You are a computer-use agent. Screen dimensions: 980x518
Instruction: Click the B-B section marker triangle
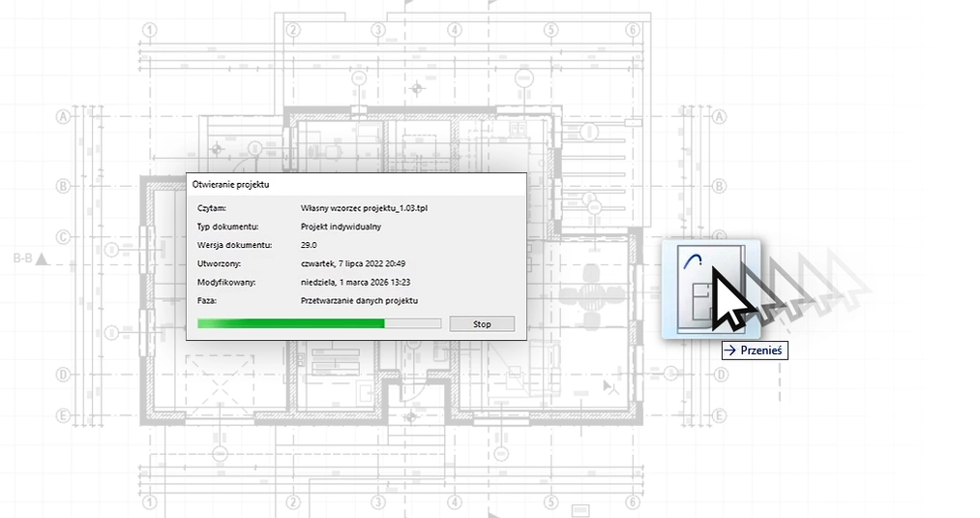point(41,259)
